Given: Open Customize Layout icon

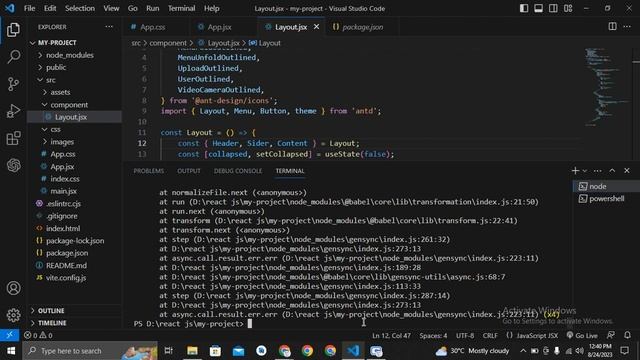Looking at the screenshot, I should pos(568,8).
